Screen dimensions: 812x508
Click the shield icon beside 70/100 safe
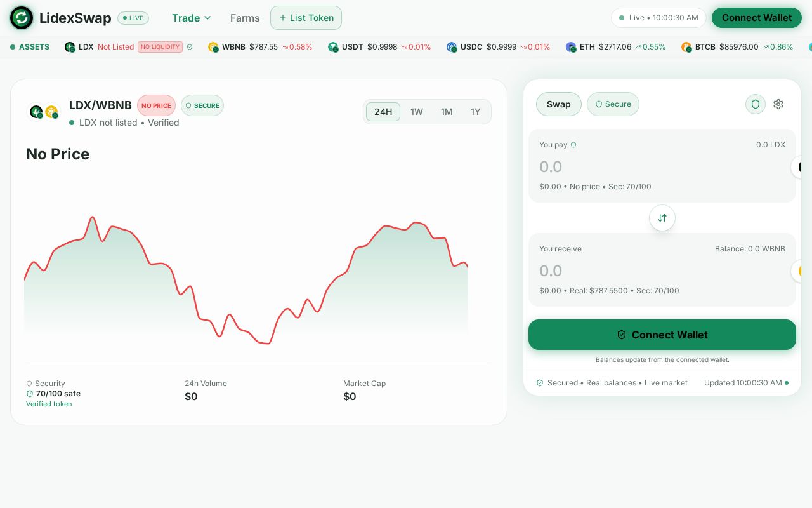[x=30, y=394]
